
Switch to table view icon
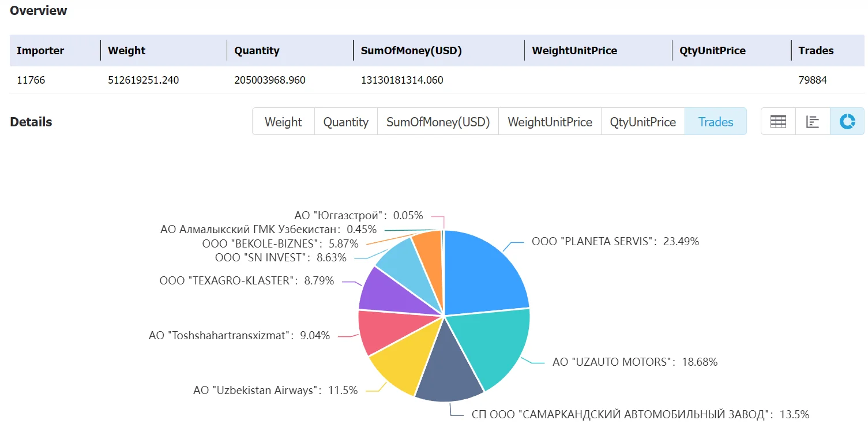pos(778,122)
